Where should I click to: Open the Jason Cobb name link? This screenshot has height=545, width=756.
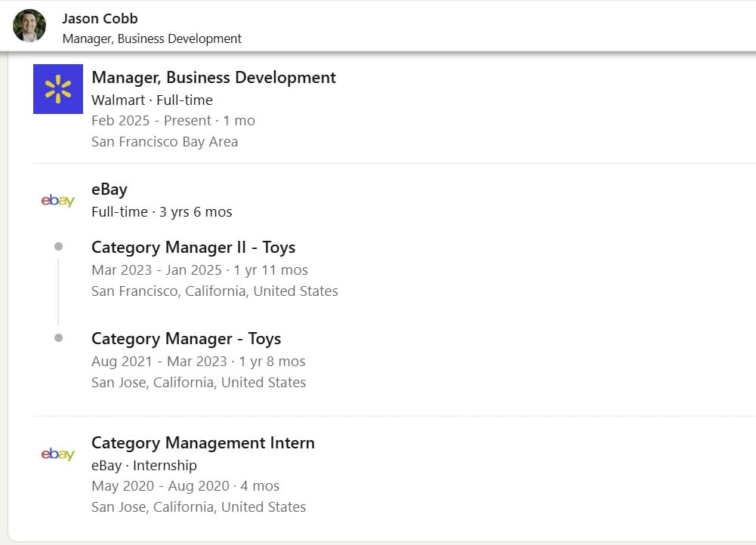pos(100,18)
